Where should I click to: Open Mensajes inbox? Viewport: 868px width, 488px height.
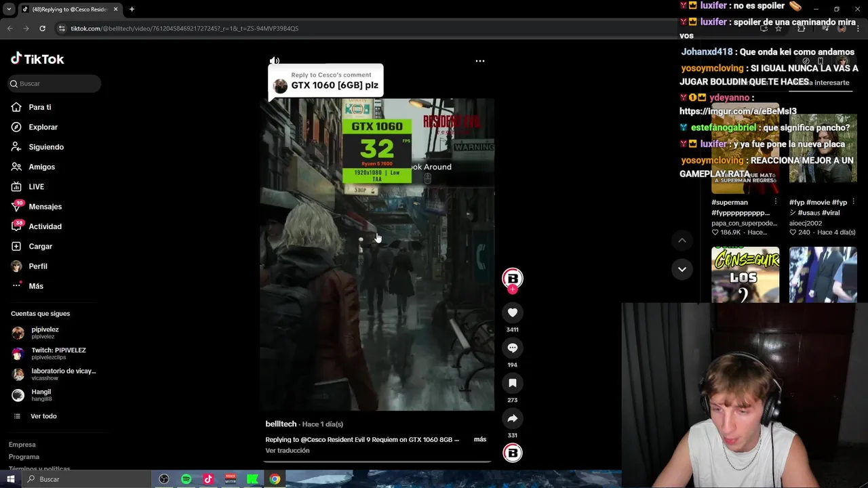click(45, 207)
